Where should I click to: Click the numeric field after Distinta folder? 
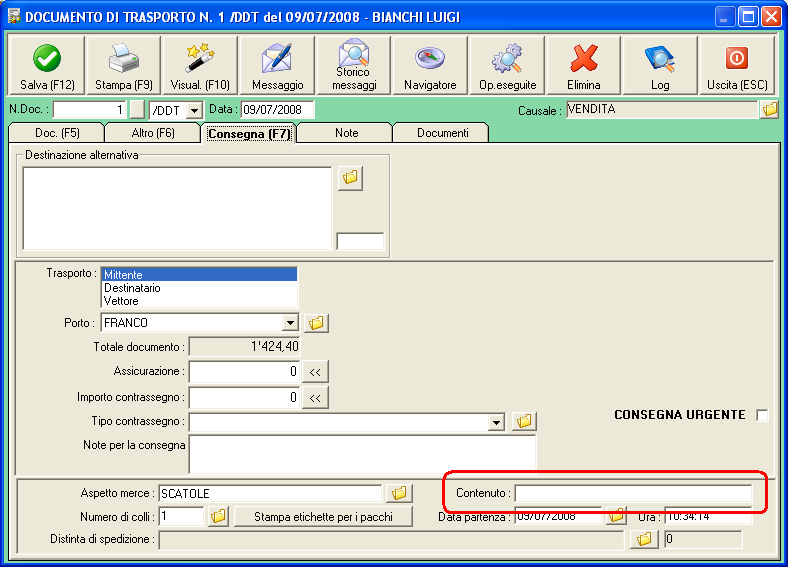pos(703,539)
